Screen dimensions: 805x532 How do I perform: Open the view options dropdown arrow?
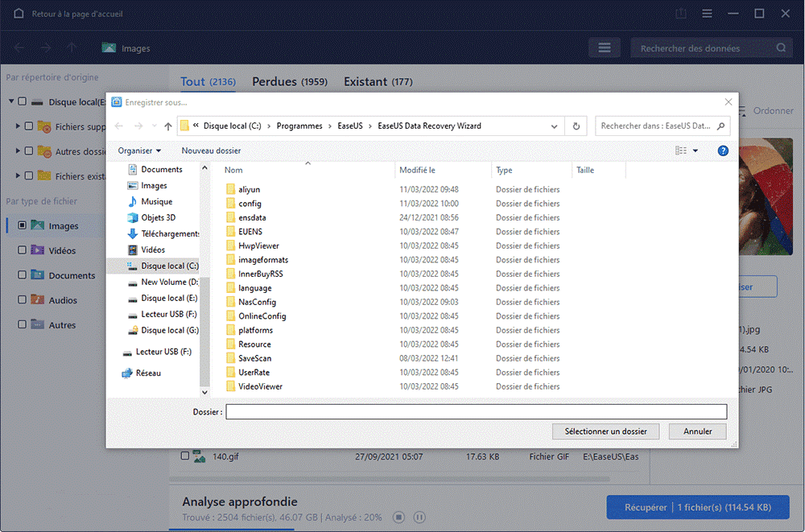click(x=696, y=151)
